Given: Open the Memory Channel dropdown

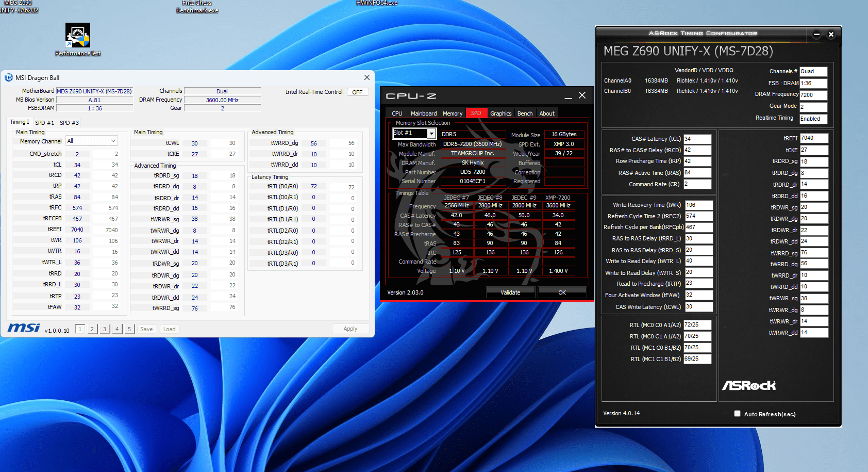Looking at the screenshot, I should point(91,141).
